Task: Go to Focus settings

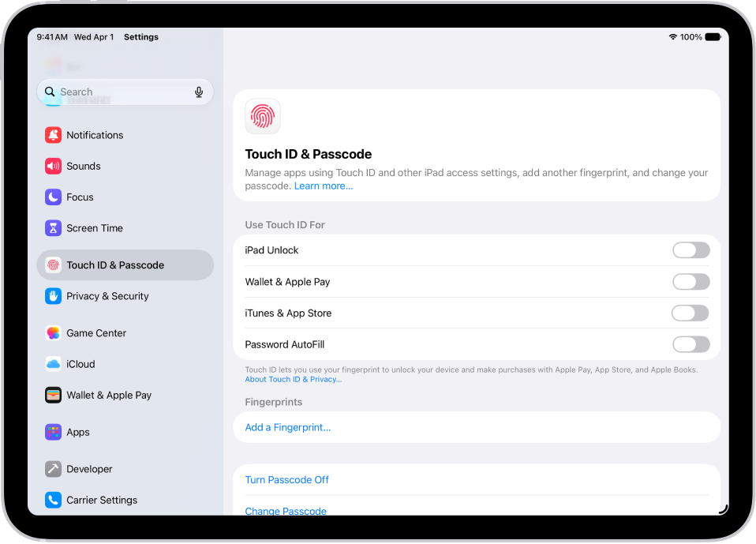Action: point(125,197)
